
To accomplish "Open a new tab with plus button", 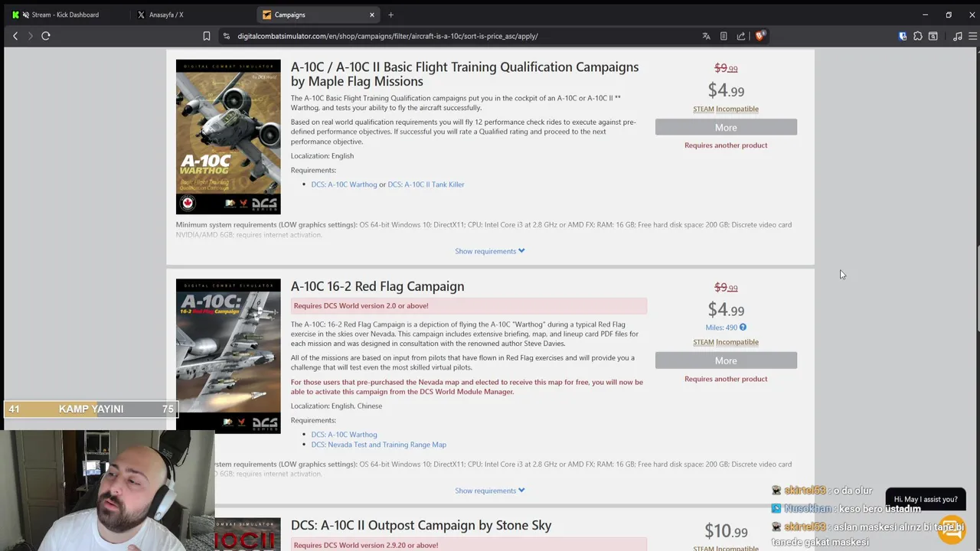I will coord(390,15).
